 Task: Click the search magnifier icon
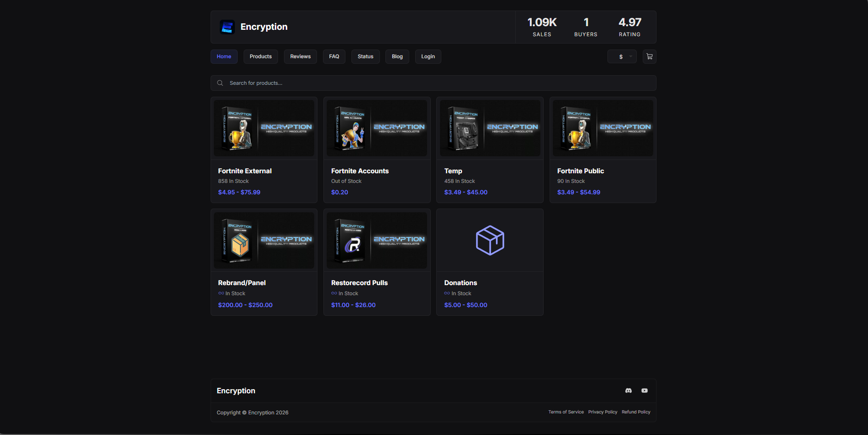click(220, 83)
